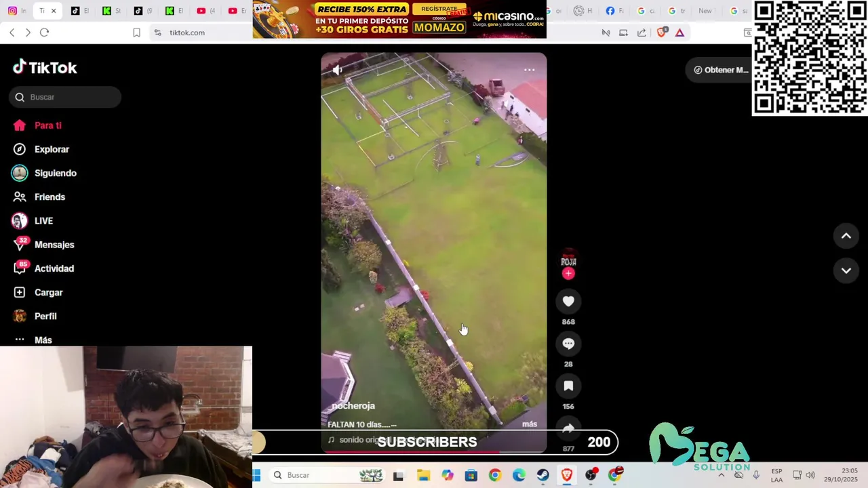This screenshot has width=868, height=488.
Task: Share the video with the arrow icon
Action: click(568, 428)
